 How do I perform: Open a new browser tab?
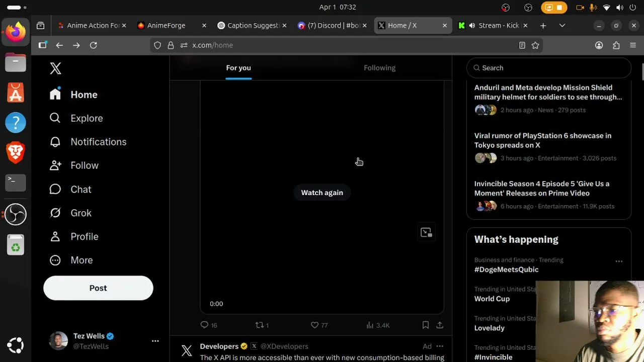click(x=543, y=25)
